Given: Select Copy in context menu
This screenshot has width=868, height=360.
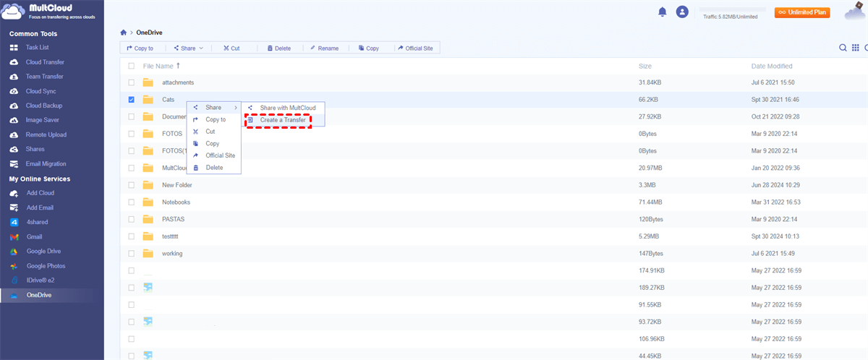Looking at the screenshot, I should coord(214,143).
